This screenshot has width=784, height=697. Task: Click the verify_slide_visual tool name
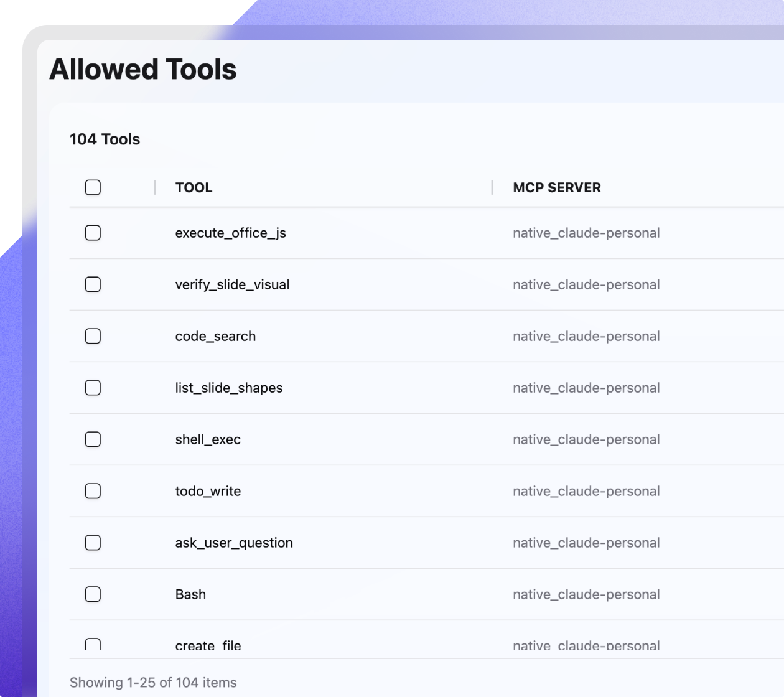(232, 285)
